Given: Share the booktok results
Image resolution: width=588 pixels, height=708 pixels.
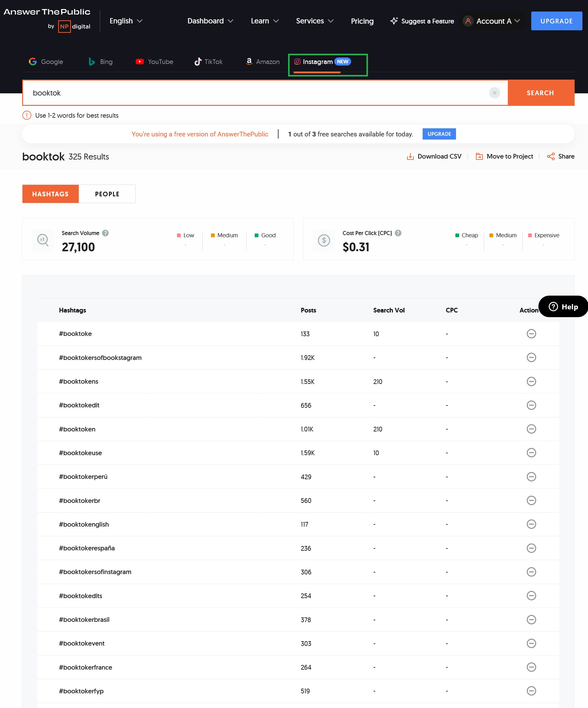Looking at the screenshot, I should coord(561,156).
